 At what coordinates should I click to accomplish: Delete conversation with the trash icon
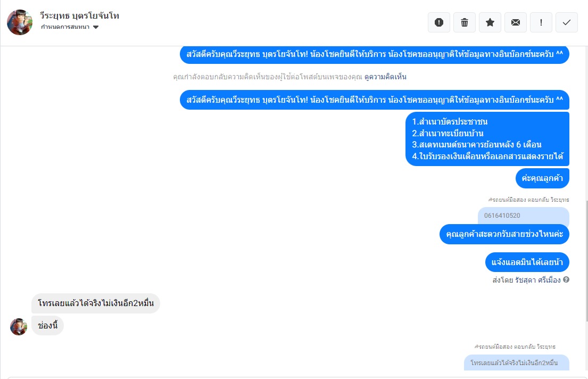(464, 22)
